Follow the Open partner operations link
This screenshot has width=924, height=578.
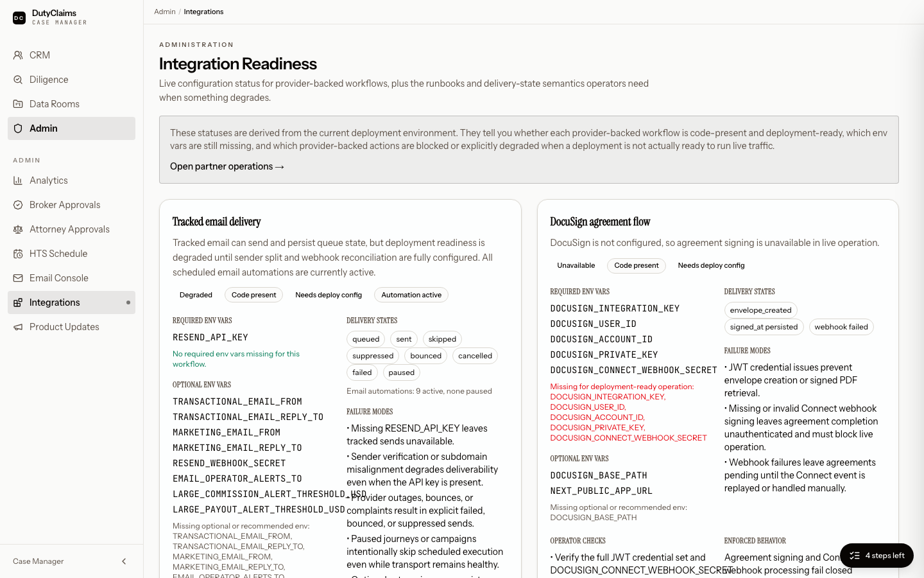[227, 166]
